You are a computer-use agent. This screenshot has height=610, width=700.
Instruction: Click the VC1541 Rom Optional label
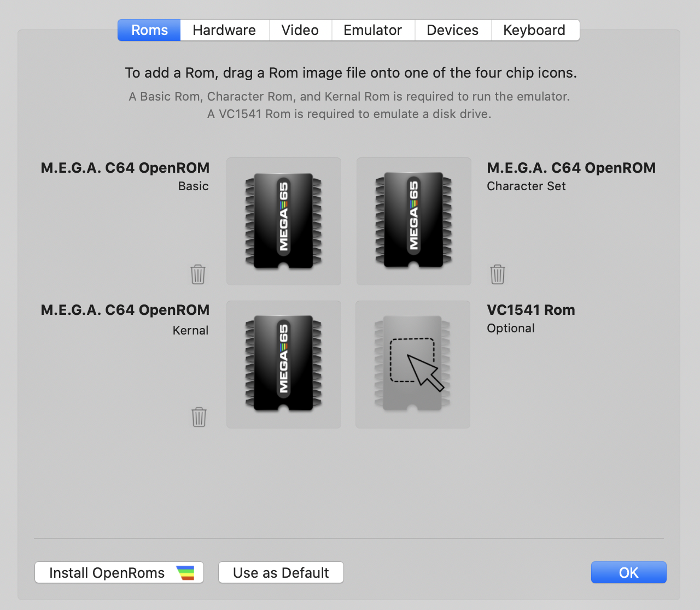pyautogui.click(x=530, y=310)
